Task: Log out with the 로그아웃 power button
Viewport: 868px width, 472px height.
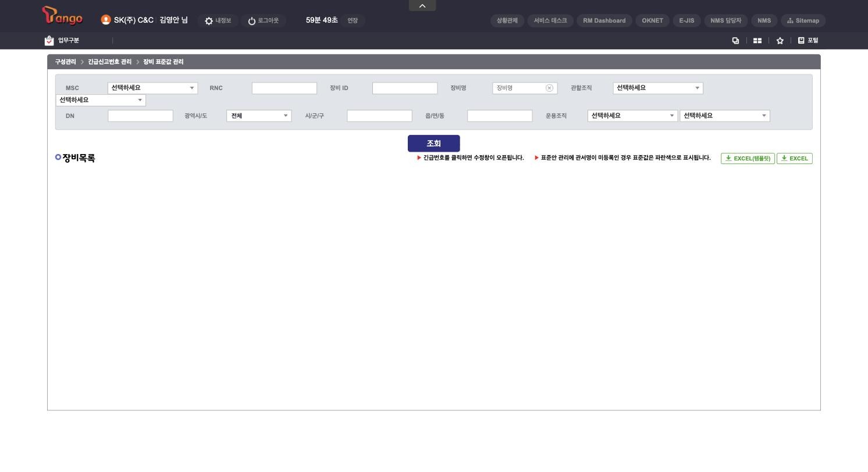Action: click(264, 20)
